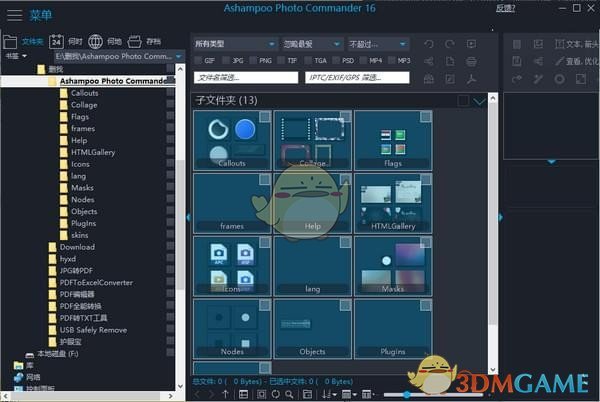
Task: Collapse the 子文件夹 (13) section chevron
Action: (479, 101)
